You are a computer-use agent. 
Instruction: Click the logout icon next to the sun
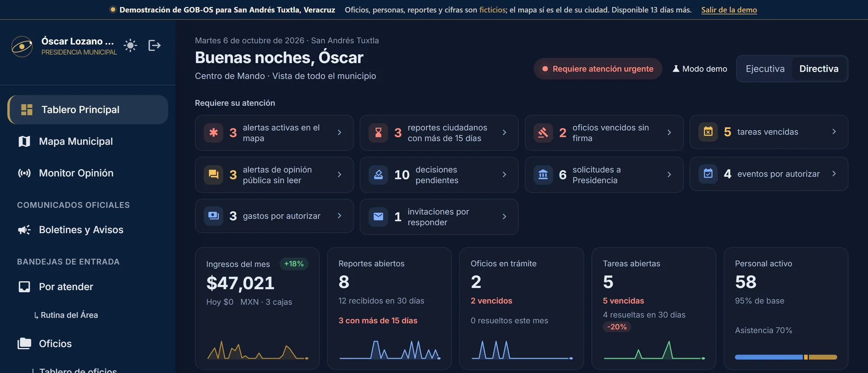pos(155,46)
